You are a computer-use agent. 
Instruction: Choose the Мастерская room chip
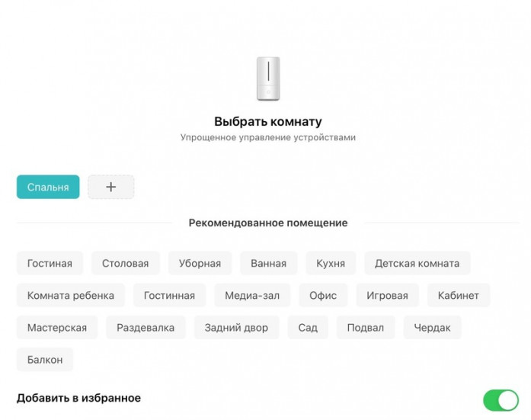(x=57, y=328)
